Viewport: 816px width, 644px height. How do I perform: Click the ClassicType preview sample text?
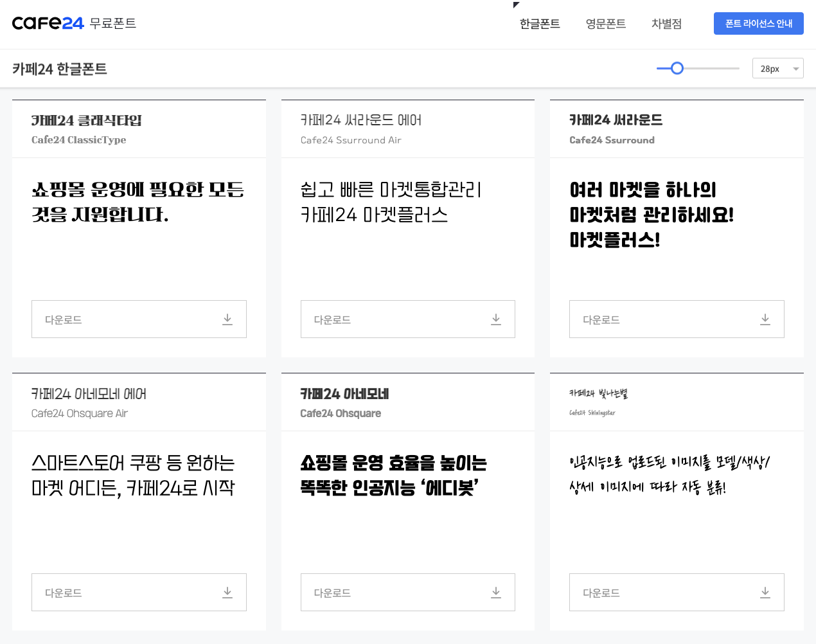click(x=138, y=202)
